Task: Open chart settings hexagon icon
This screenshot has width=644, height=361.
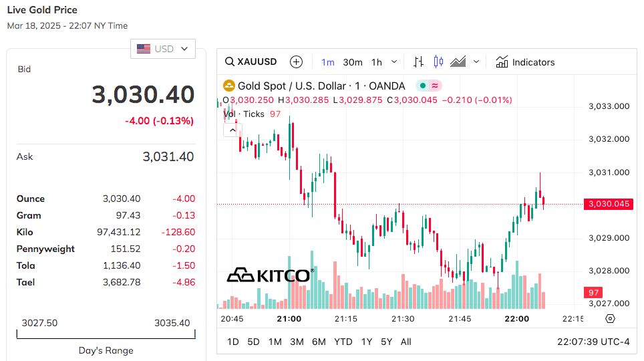Action: (x=610, y=319)
